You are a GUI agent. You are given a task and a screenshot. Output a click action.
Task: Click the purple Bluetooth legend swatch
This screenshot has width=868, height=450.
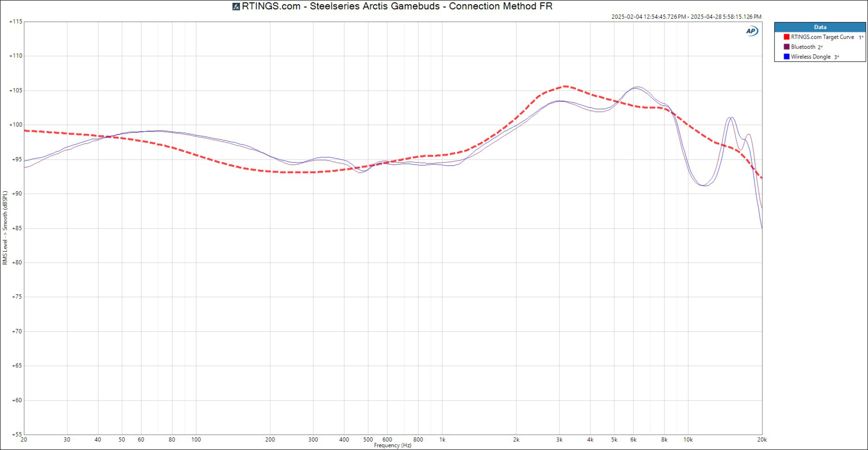[x=786, y=47]
